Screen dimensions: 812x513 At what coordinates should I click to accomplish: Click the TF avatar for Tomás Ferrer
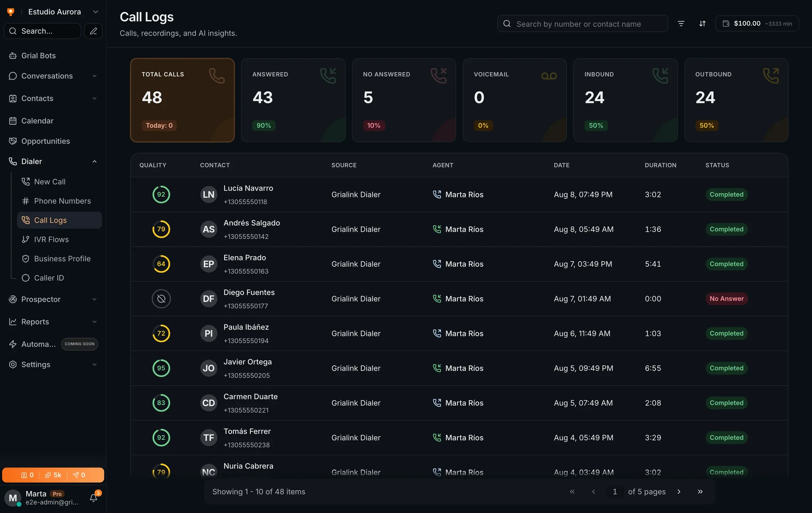coord(209,438)
